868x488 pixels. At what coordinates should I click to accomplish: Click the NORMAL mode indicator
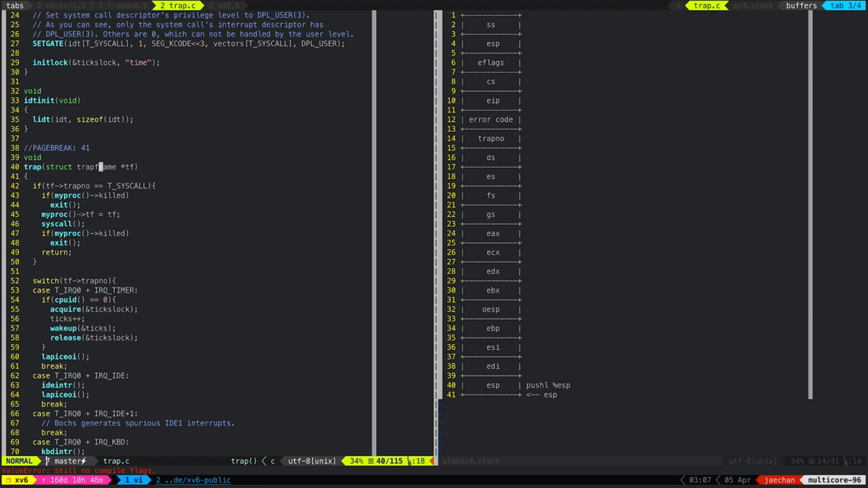click(x=19, y=461)
